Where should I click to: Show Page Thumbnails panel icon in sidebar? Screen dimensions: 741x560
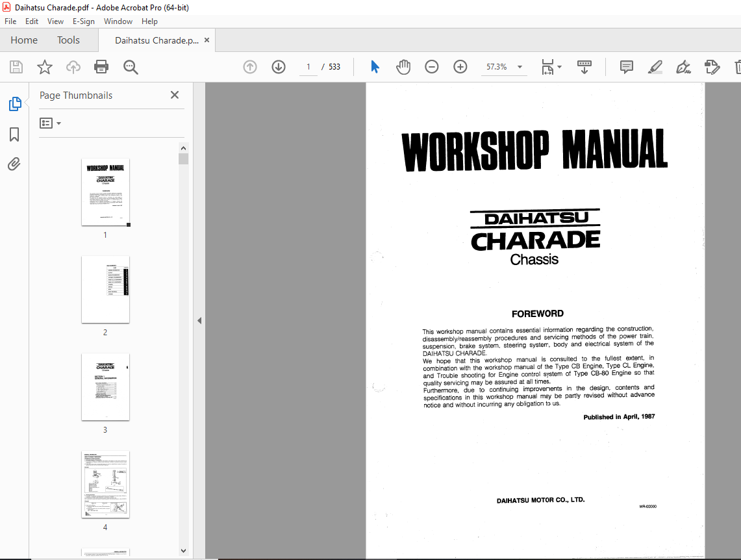15,104
